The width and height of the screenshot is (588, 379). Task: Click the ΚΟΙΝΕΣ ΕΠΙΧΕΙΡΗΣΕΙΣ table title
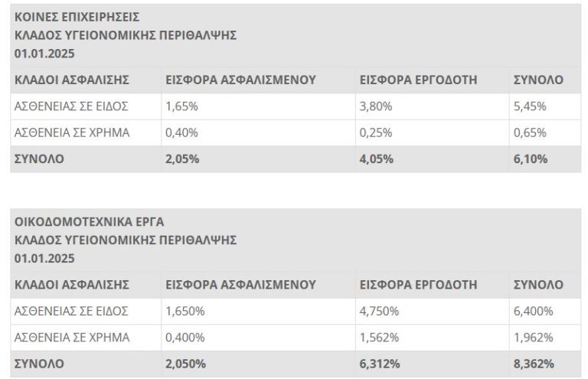pos(67,16)
